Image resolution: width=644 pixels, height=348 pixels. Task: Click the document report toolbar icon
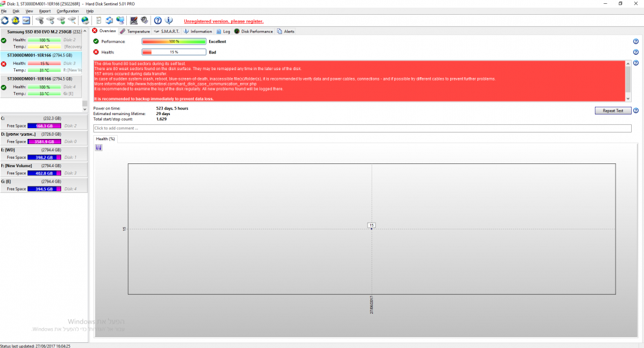pyautogui.click(x=99, y=20)
